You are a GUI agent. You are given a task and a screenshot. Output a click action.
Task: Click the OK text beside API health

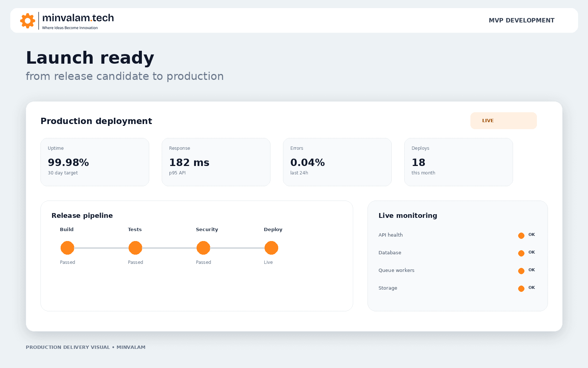click(531, 234)
